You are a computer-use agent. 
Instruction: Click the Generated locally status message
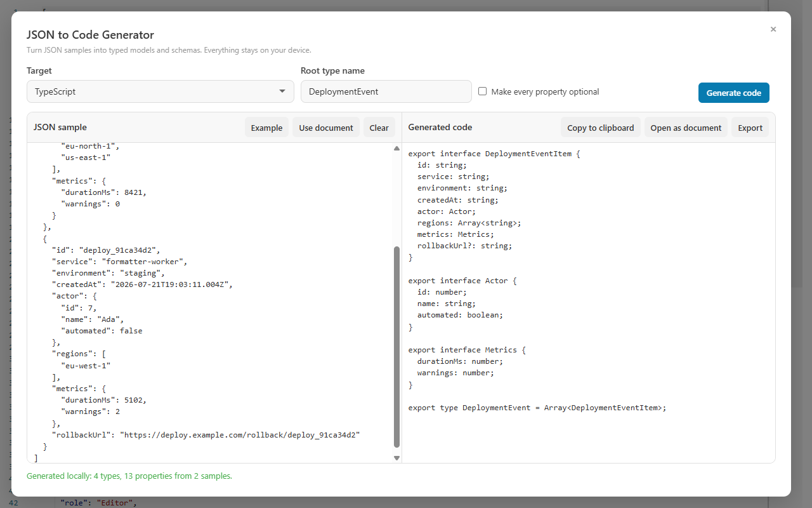129,476
